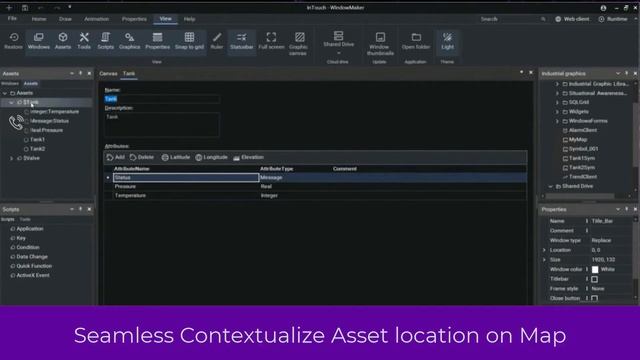Toggle the Properties panel button in ribbon
The height and width of the screenshot is (360, 640).
pos(158,41)
